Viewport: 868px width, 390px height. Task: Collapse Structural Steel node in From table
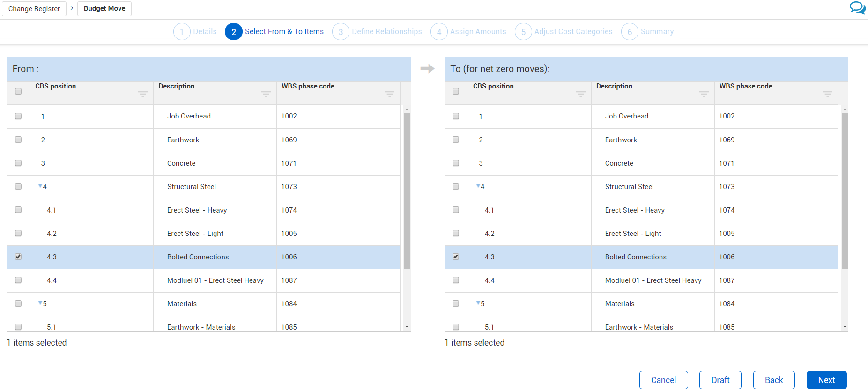(40, 186)
